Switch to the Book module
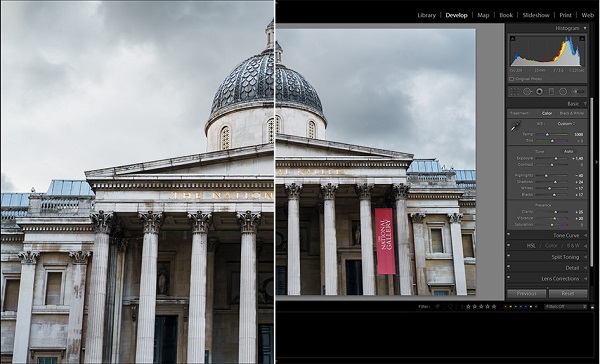The height and width of the screenshot is (364, 600). coord(506,15)
